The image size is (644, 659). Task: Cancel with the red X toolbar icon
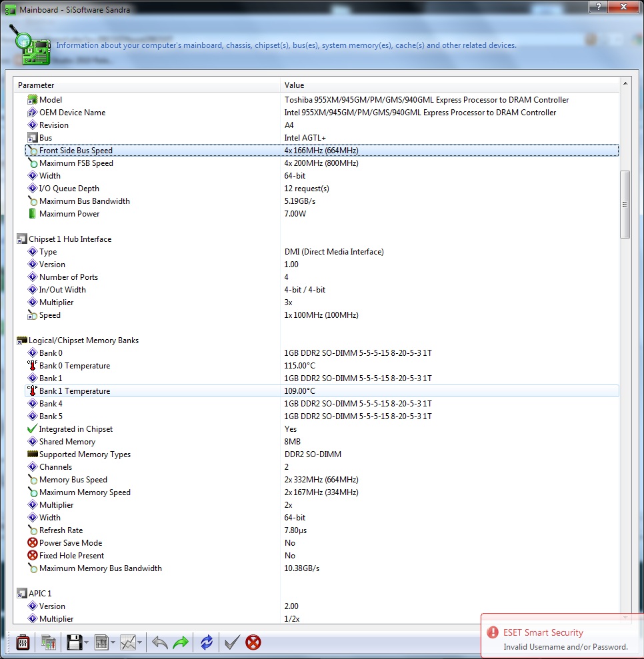coord(253,642)
